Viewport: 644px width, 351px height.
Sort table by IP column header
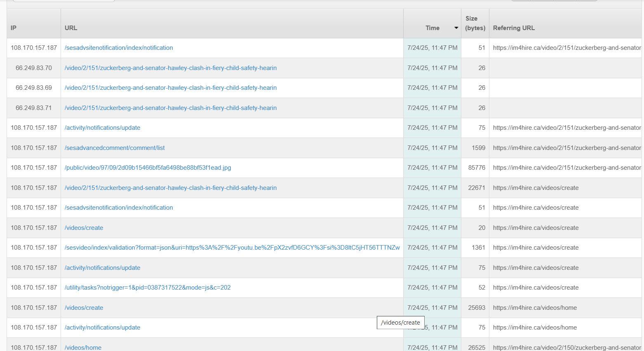click(14, 28)
